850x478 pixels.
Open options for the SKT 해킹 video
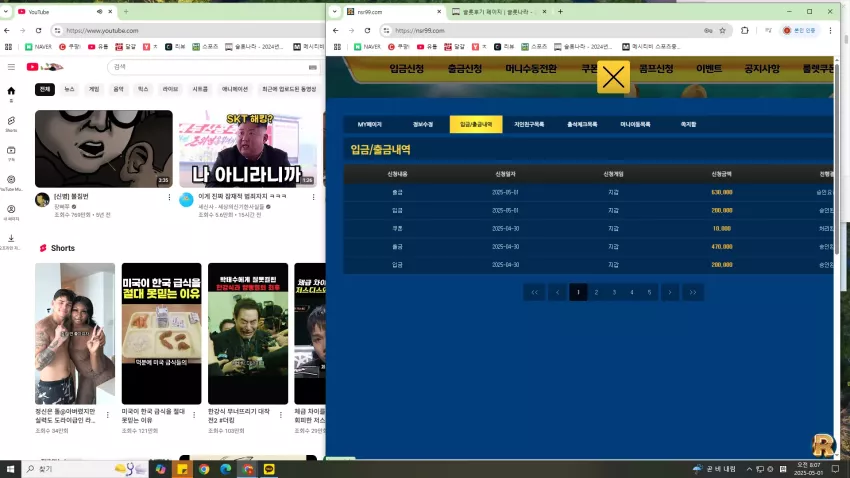point(313,197)
